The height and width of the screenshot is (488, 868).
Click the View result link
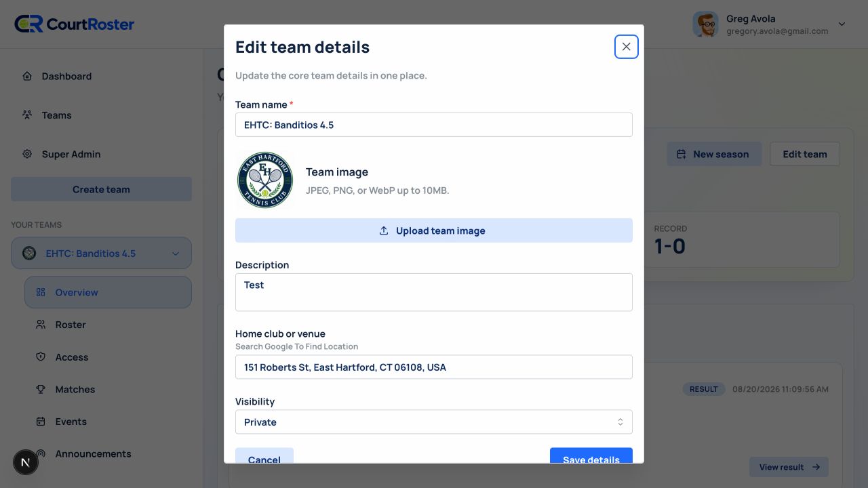point(789,467)
